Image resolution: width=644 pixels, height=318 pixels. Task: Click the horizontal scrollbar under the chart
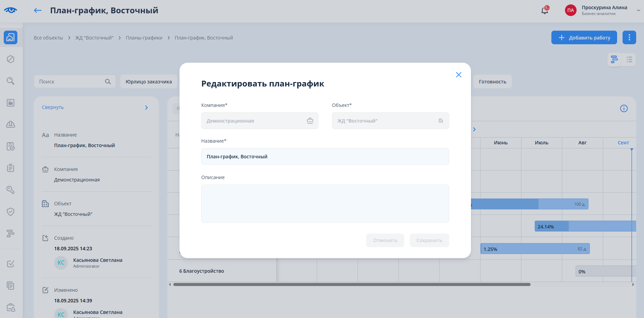point(351,285)
